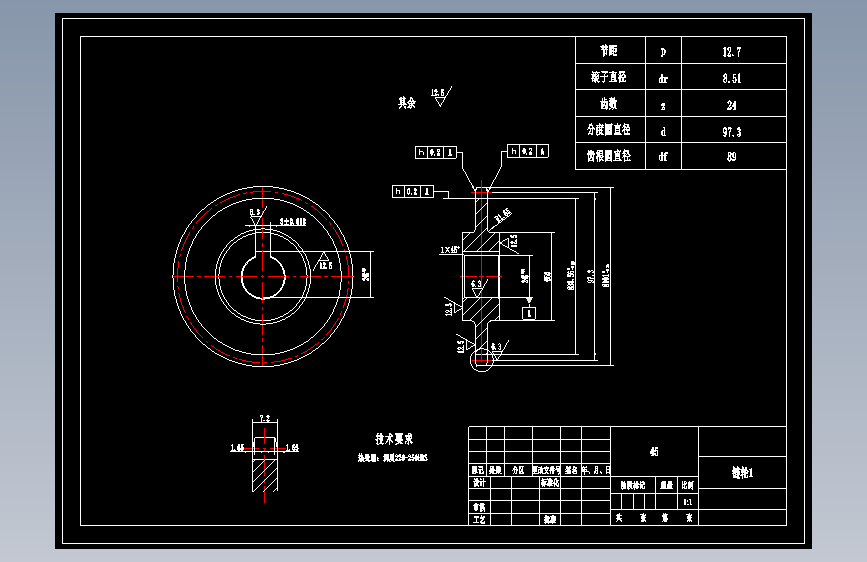Image resolution: width=867 pixels, height=562 pixels.
Task: Select the pitch circle value "97.3" in table
Action: pos(732,132)
